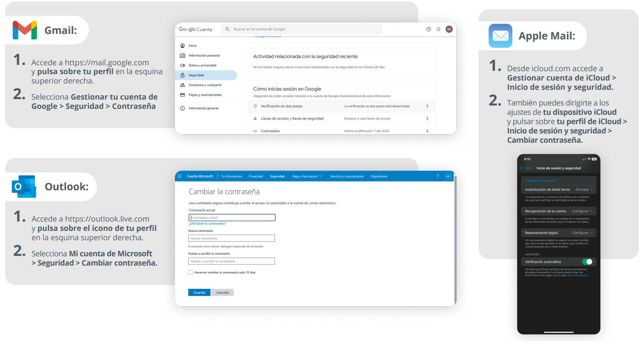The height and width of the screenshot is (341, 644).
Task: Go back with the Atrás arrow on iPhone
Action: click(x=521, y=168)
